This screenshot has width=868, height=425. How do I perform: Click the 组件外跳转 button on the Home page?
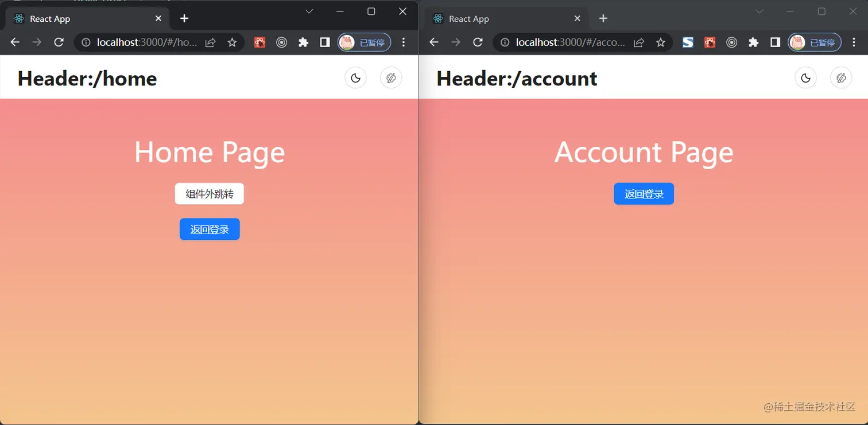click(210, 194)
